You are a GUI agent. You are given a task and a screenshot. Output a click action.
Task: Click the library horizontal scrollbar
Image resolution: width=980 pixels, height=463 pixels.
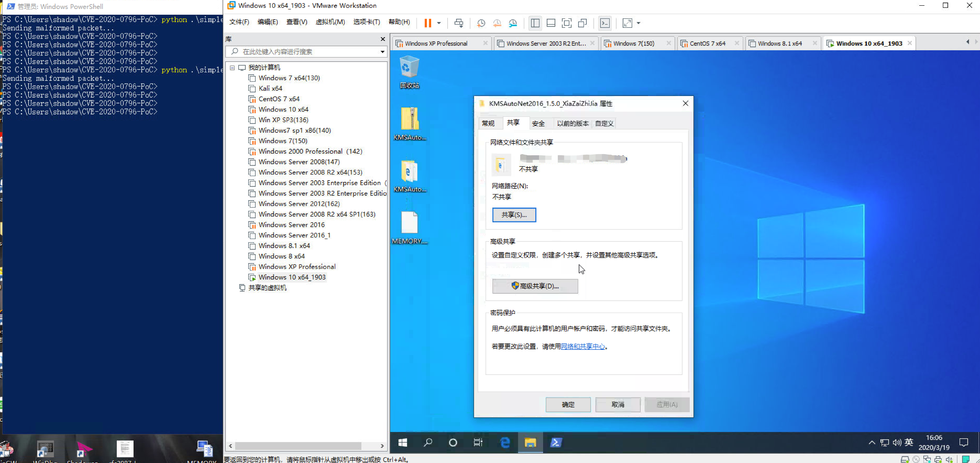coord(298,446)
